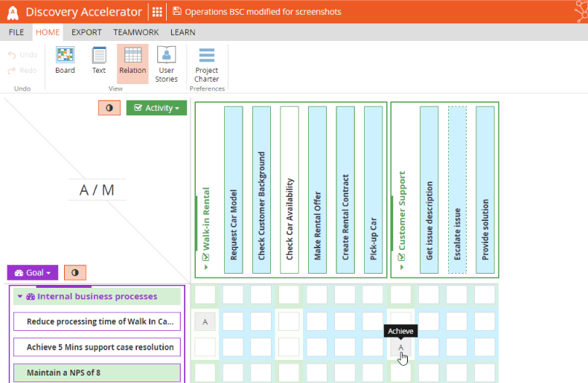Toggle the hovered Achieve relation cell
Screen dimensions: 588x383
point(400,347)
